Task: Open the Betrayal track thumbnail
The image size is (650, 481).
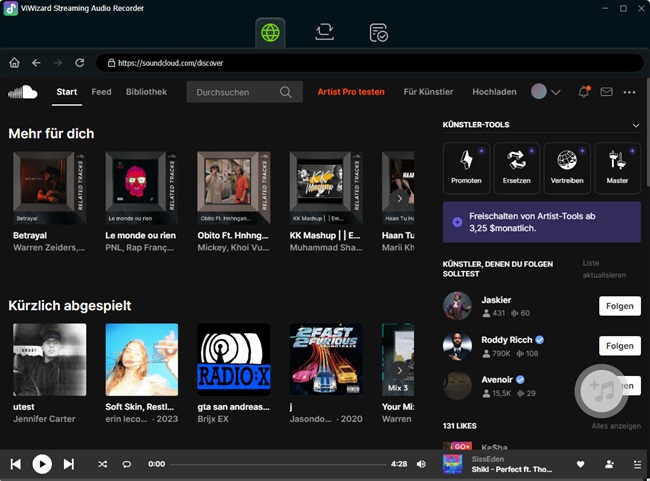Action: click(49, 188)
